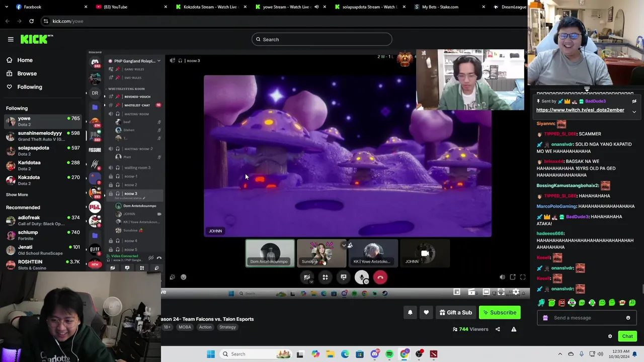This screenshot has width=644, height=362.
Task: Click the Subscribe button
Action: 500,312
